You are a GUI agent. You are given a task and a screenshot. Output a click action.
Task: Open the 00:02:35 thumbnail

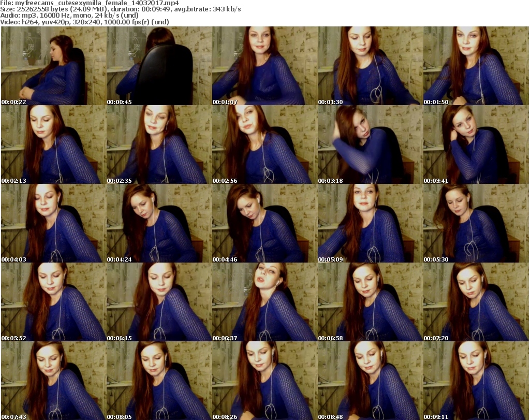[159, 144]
